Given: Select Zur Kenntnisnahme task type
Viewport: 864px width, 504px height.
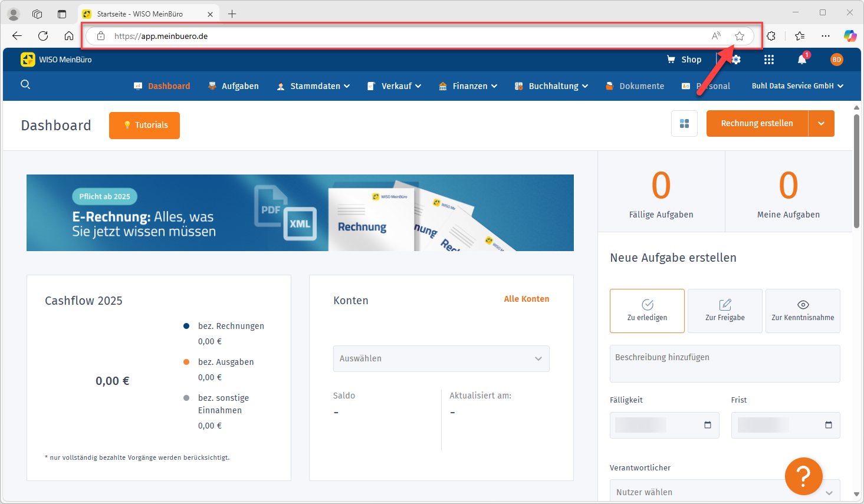Looking at the screenshot, I should [803, 311].
